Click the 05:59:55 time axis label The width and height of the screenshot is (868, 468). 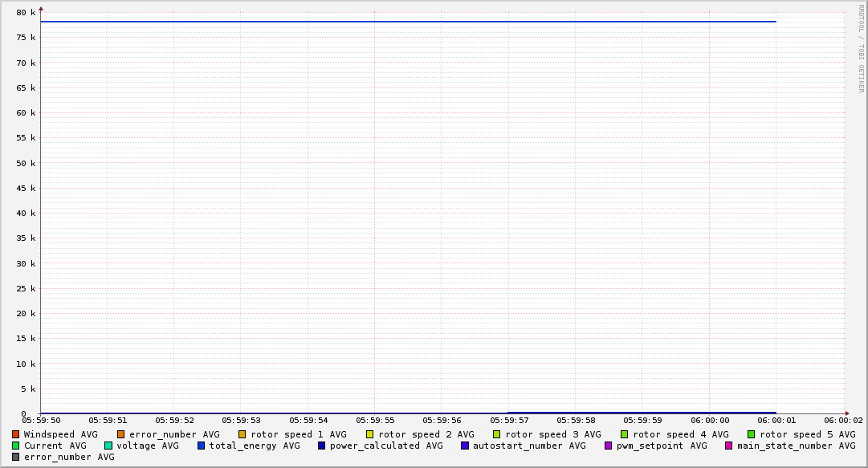click(375, 420)
